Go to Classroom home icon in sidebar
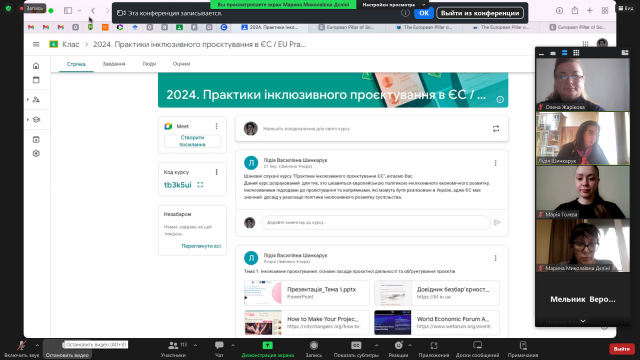This screenshot has height=360, width=640. (36, 66)
